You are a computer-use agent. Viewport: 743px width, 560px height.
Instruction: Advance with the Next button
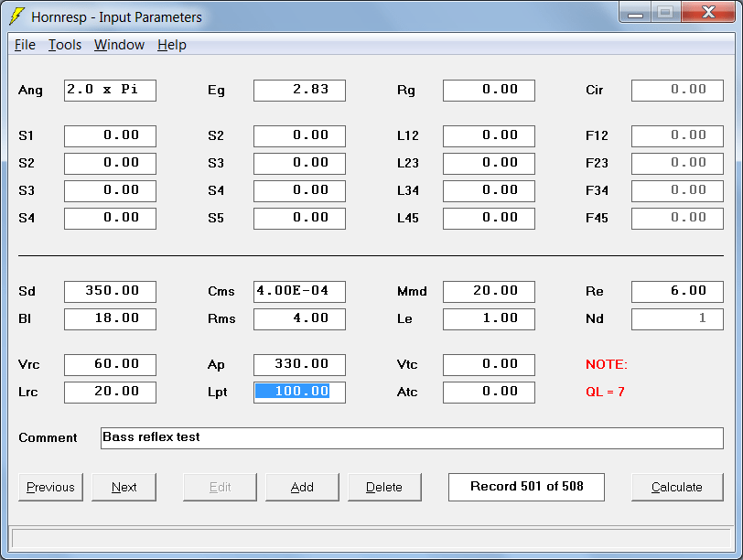point(124,487)
